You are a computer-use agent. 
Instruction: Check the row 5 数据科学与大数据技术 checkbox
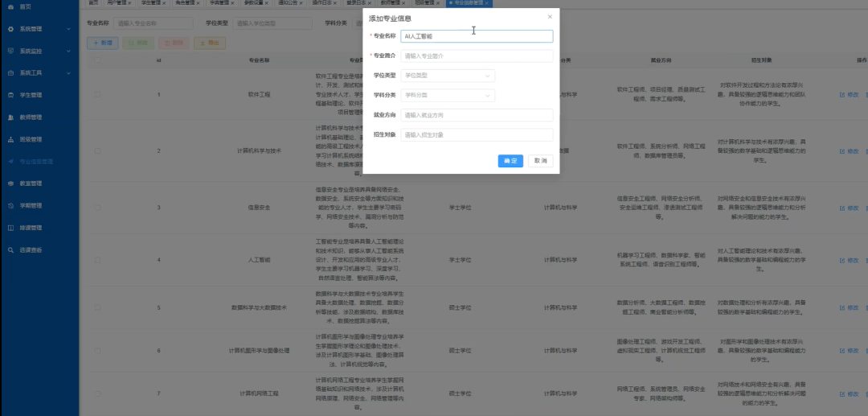[97, 307]
